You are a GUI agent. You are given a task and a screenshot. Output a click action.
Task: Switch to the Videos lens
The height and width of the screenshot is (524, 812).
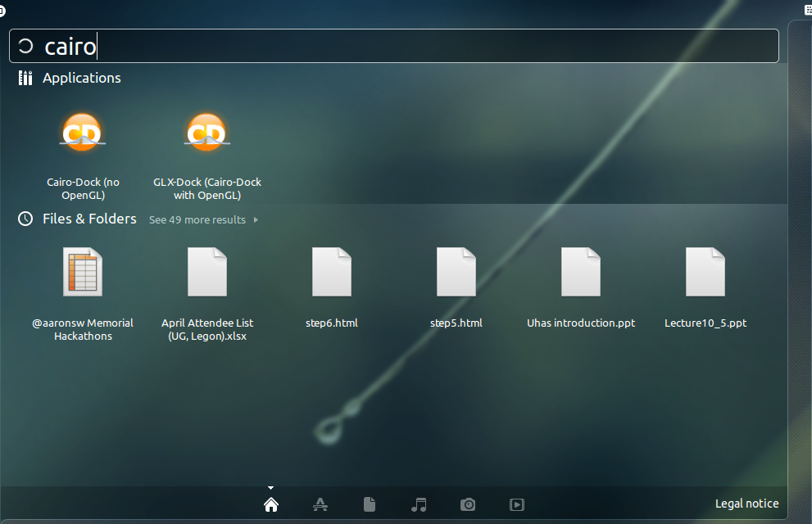click(517, 504)
